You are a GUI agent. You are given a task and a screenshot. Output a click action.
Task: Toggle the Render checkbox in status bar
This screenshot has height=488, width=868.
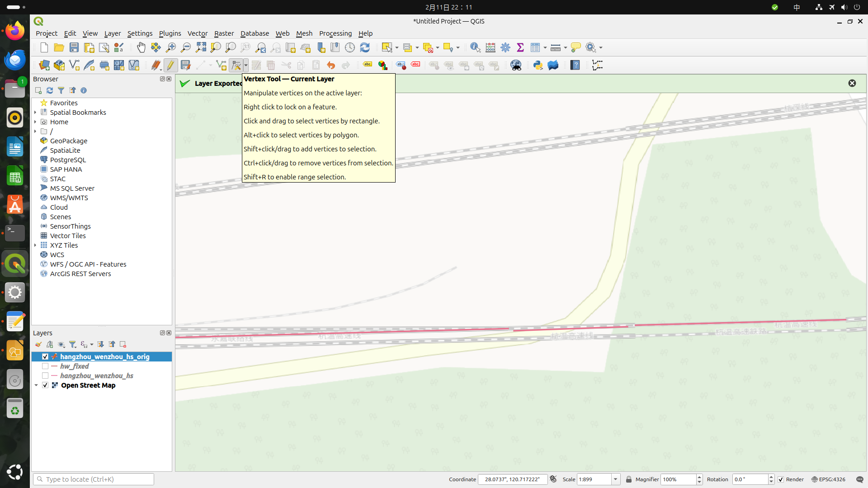point(781,479)
